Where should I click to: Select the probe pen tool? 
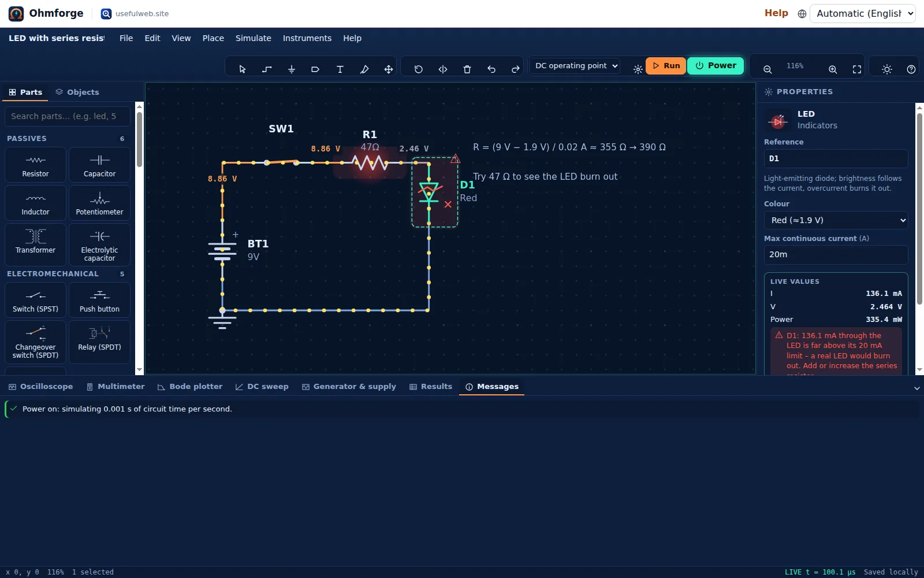click(x=364, y=69)
